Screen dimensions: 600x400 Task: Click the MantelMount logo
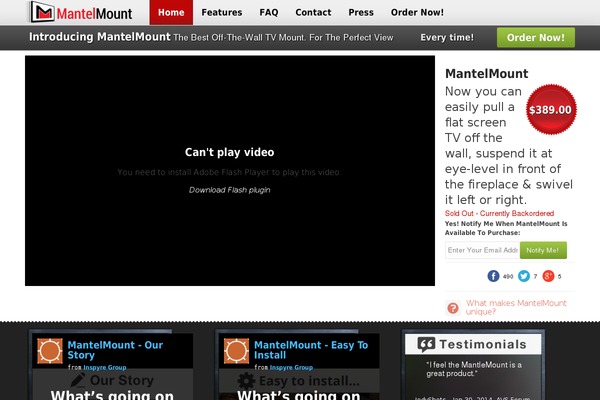click(81, 12)
